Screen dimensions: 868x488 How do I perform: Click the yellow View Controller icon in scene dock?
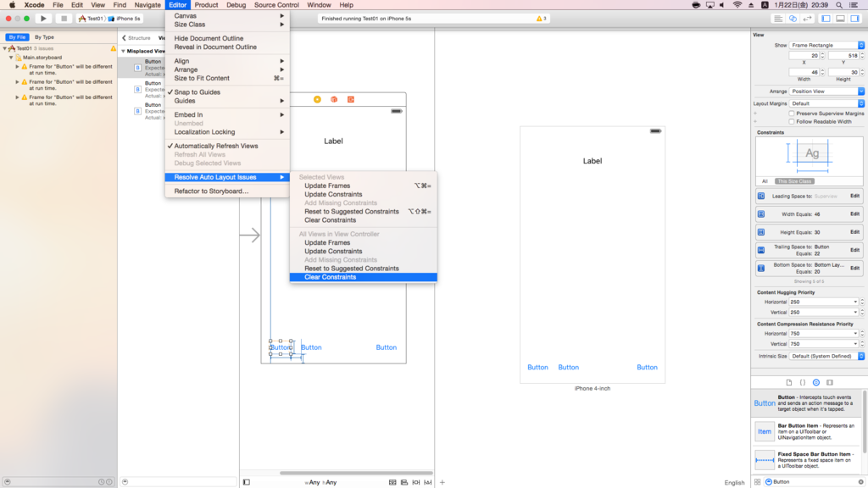317,100
